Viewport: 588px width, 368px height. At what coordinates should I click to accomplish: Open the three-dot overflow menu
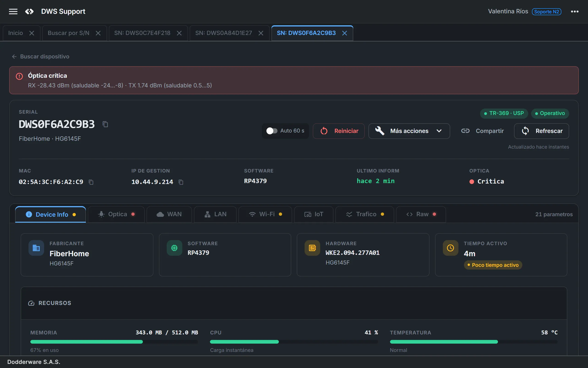pyautogui.click(x=575, y=11)
